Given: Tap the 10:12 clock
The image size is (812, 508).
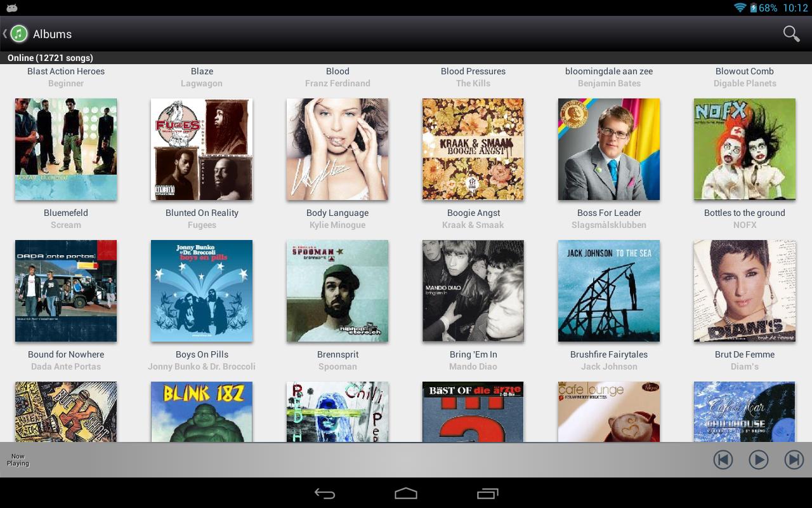Looking at the screenshot, I should pos(795,8).
